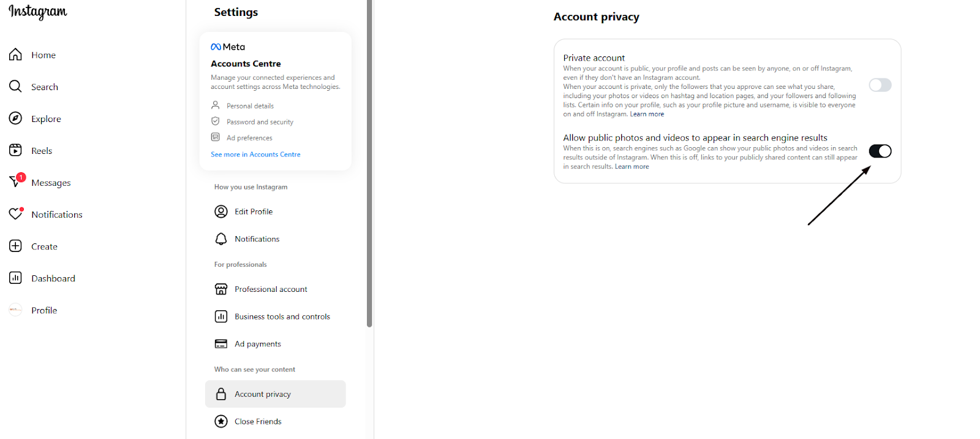Click the Personal details person icon

coord(215,105)
